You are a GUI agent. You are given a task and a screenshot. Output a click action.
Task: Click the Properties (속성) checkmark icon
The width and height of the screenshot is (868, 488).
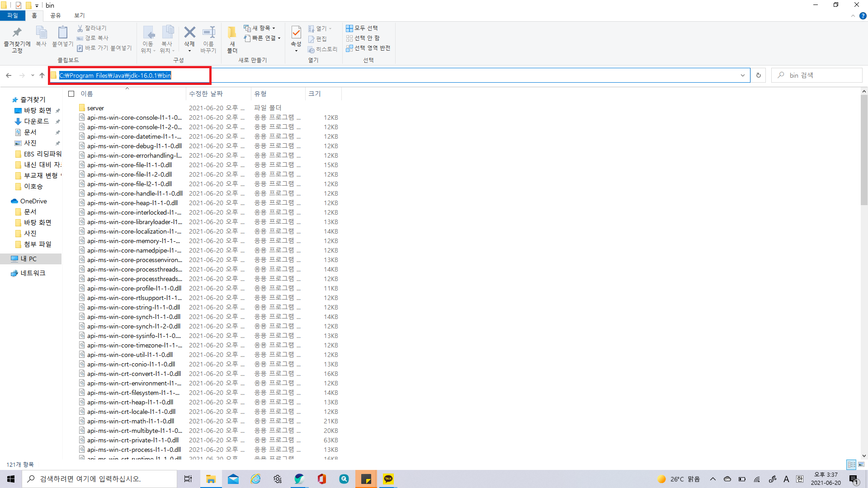coord(296,33)
